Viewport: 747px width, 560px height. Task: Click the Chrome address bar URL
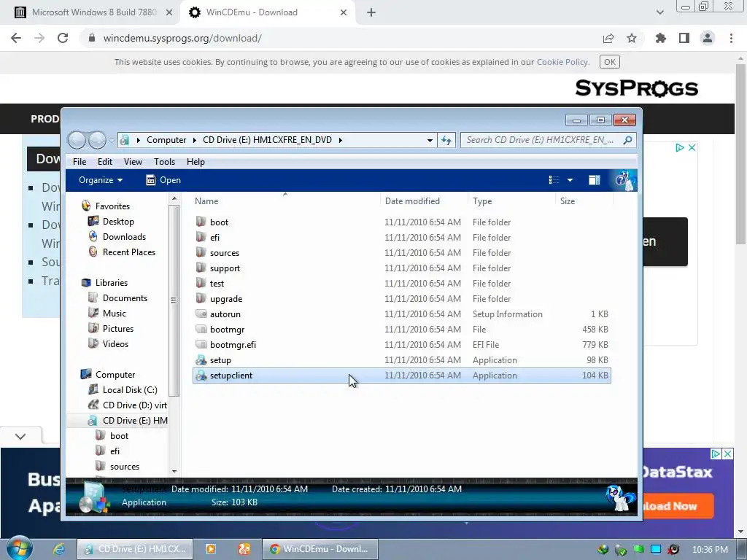click(x=182, y=38)
